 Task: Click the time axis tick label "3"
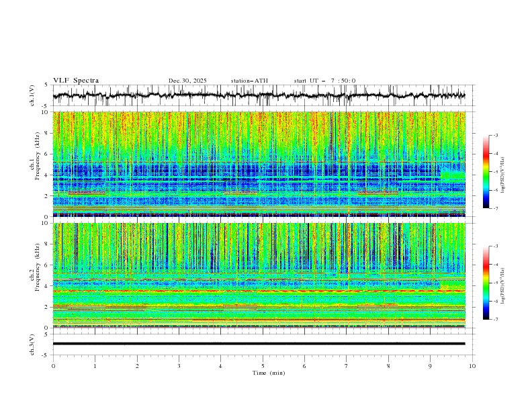[x=179, y=366]
